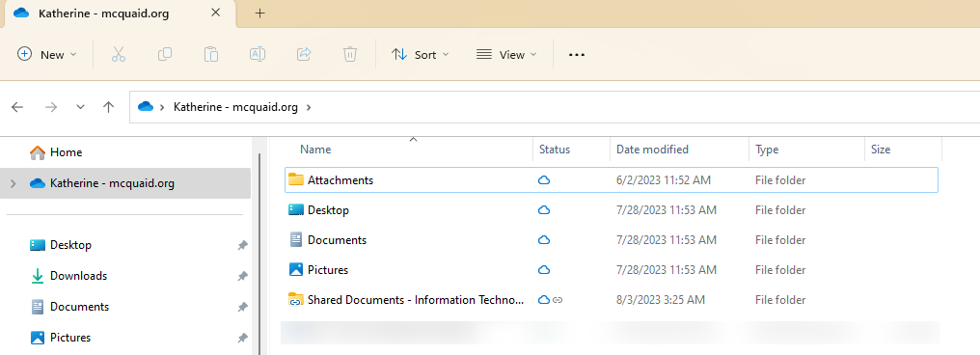Click Katherine - mcquaid.org breadcrumb in address bar
The image size is (980, 355).
pyautogui.click(x=235, y=107)
